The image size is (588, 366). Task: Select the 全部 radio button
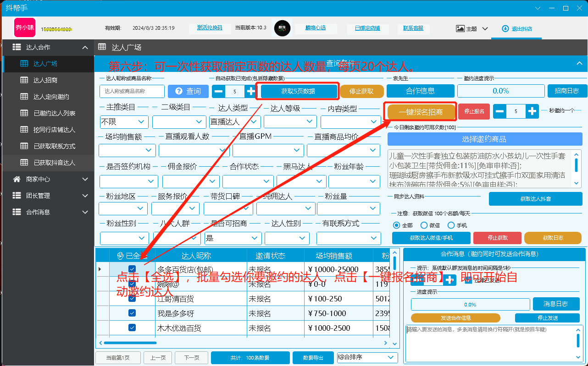397,225
